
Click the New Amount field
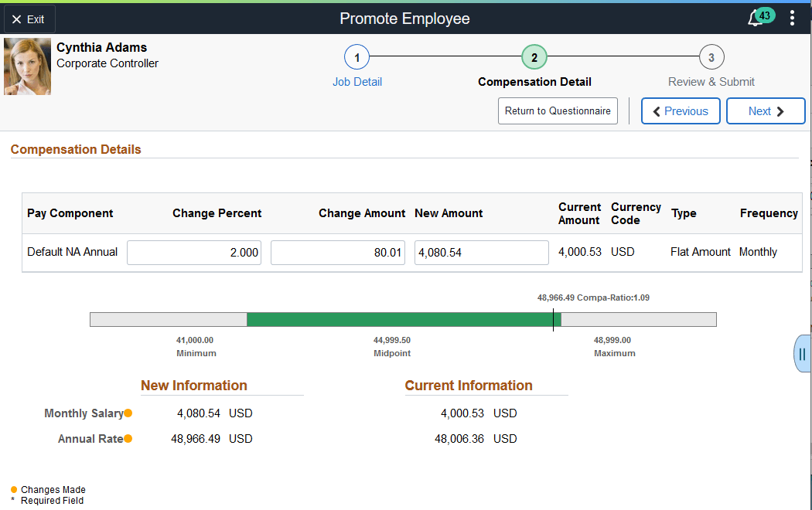click(481, 252)
